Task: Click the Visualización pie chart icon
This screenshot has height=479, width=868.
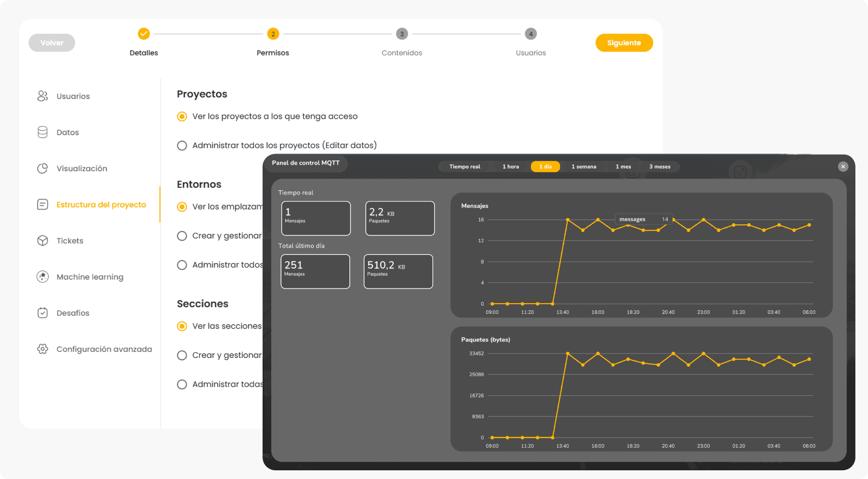Action: tap(43, 168)
